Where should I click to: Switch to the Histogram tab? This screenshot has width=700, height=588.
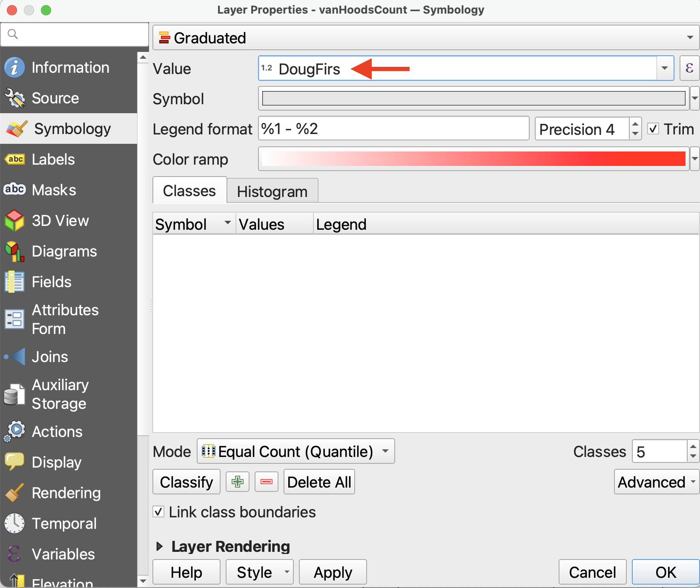(272, 191)
